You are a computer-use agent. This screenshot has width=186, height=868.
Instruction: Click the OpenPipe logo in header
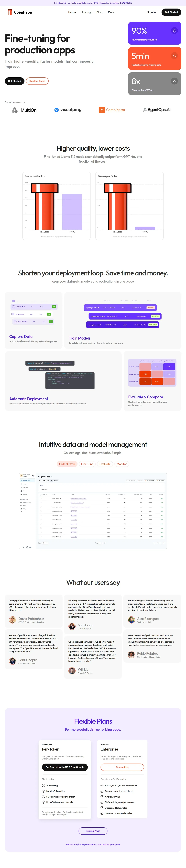[20, 12]
